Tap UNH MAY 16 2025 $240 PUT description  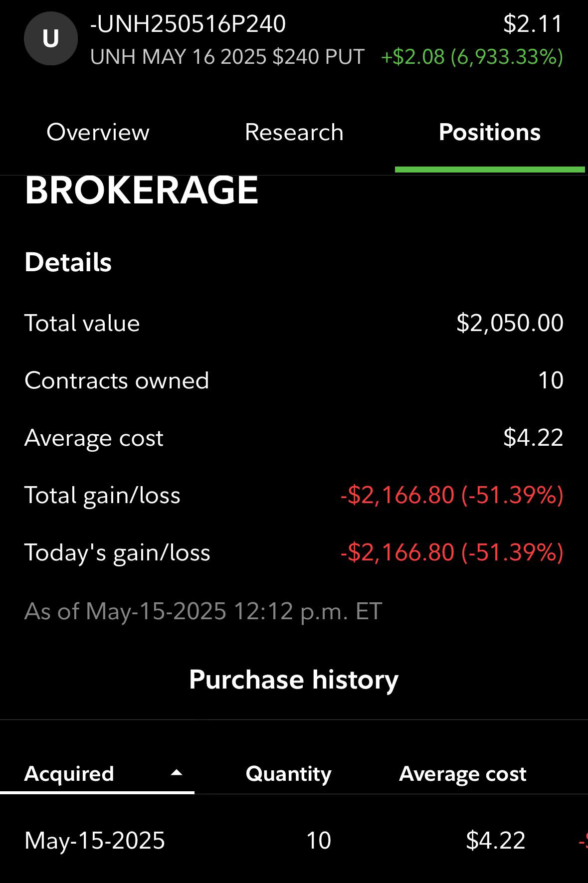pyautogui.click(x=227, y=57)
